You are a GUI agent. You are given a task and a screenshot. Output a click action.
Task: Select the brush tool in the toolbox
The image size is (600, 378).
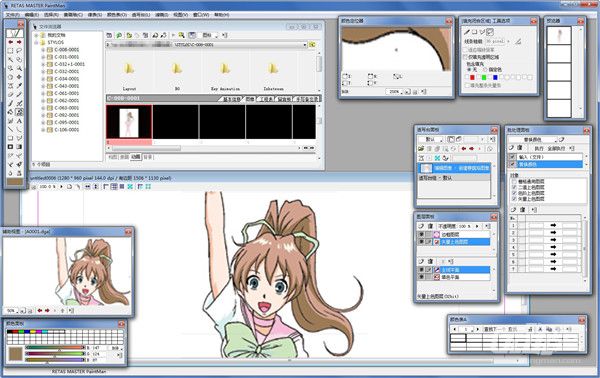(x=10, y=103)
